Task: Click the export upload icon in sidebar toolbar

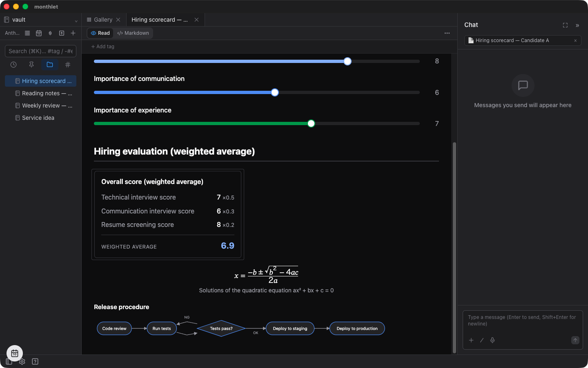Action: (x=62, y=33)
